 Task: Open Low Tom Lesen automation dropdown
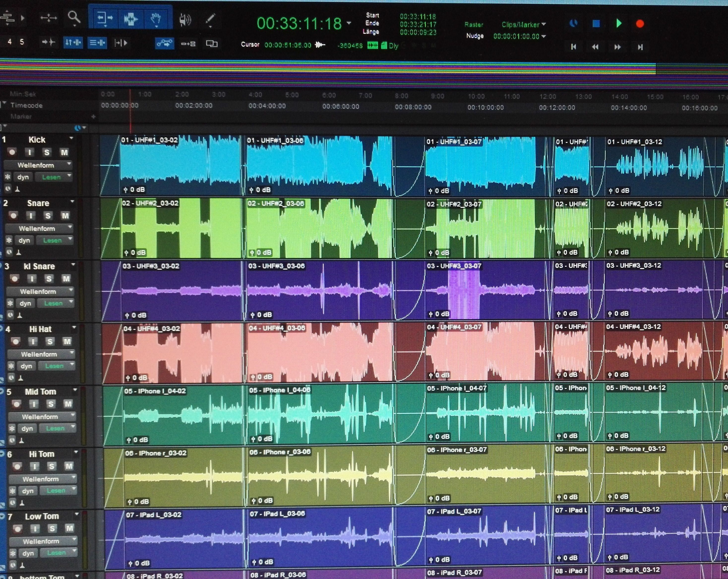coord(59,553)
